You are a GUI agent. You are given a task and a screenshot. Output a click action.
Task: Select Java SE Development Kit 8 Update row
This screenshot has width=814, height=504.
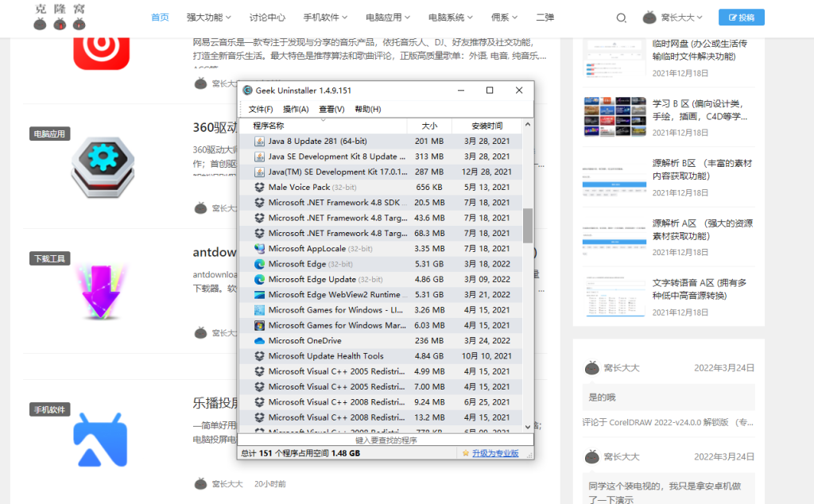tap(381, 157)
